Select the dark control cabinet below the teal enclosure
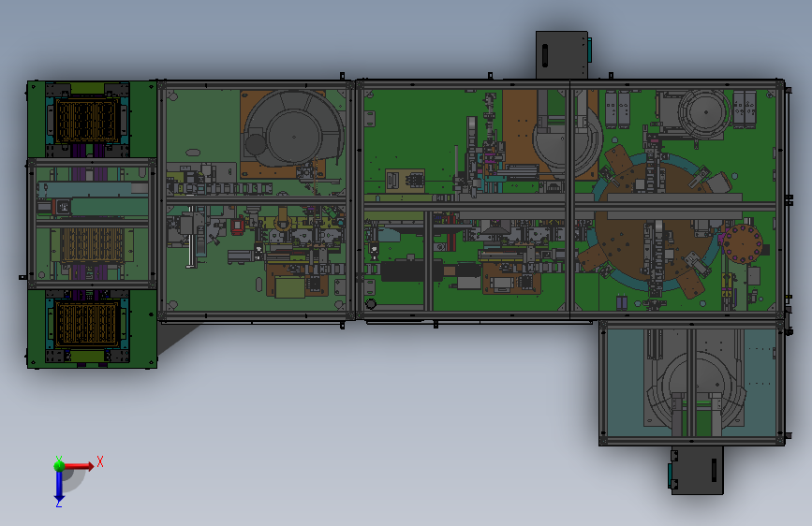 click(x=697, y=470)
